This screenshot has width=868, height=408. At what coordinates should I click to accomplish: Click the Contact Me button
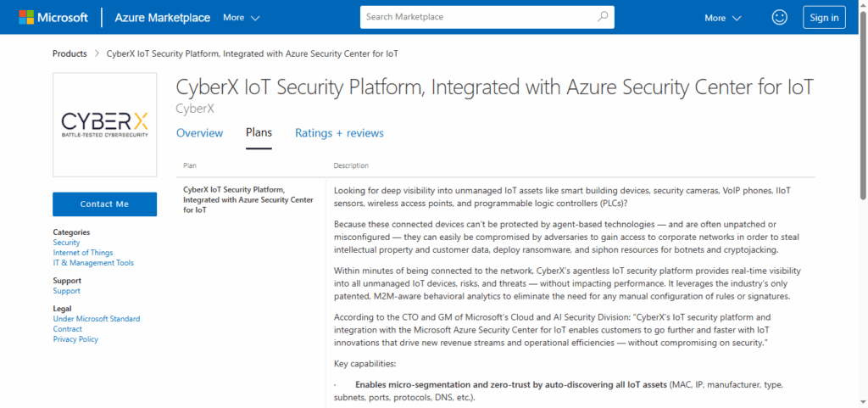tap(104, 204)
